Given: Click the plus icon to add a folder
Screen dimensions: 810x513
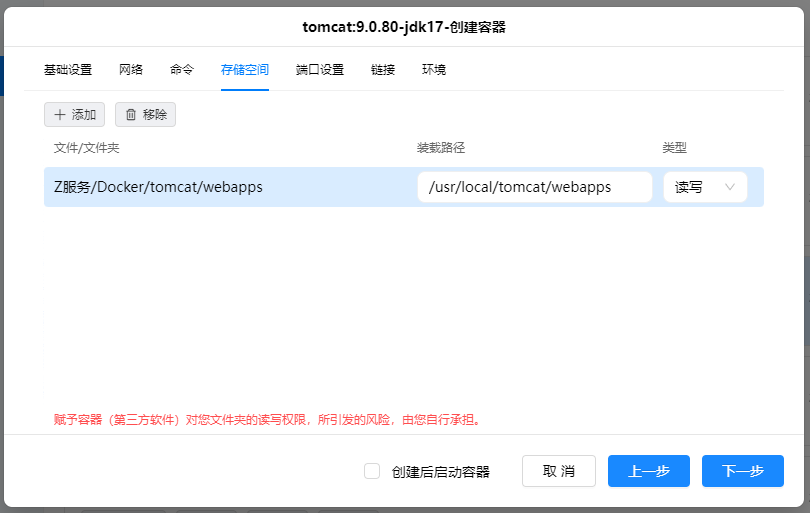Looking at the screenshot, I should 60,115.
